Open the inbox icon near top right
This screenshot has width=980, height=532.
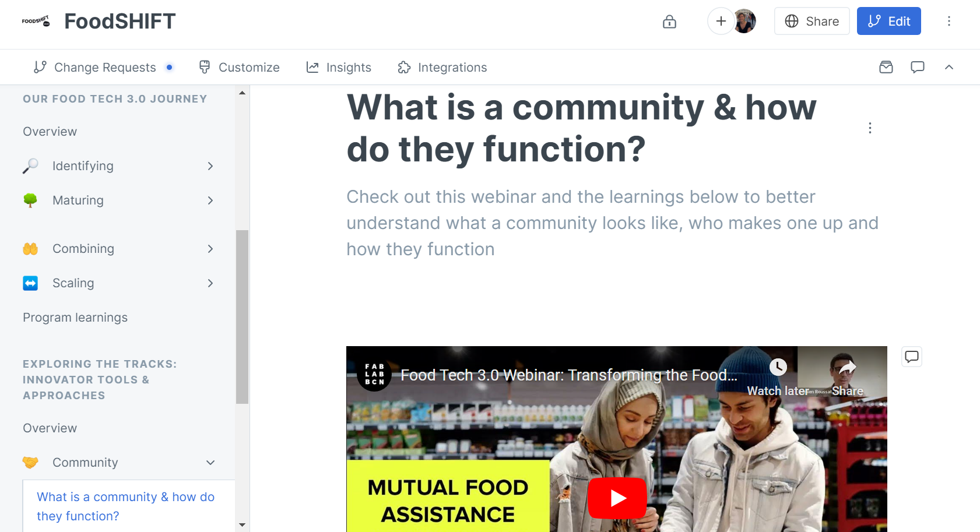point(886,67)
